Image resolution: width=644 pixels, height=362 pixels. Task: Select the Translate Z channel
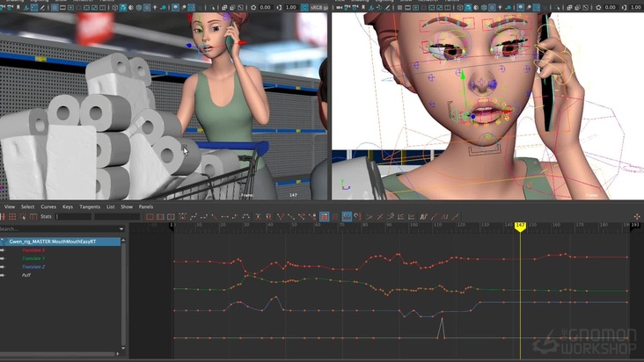pyautogui.click(x=33, y=266)
